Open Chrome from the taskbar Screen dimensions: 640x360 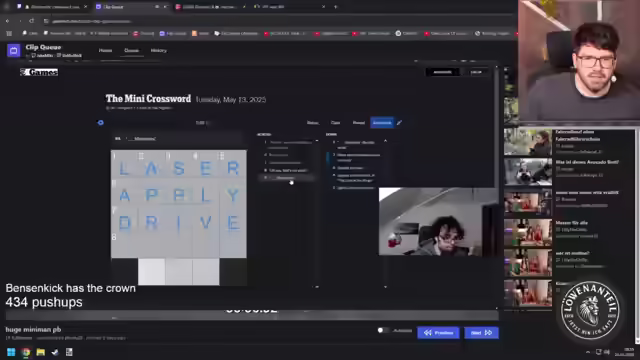(x=26, y=352)
